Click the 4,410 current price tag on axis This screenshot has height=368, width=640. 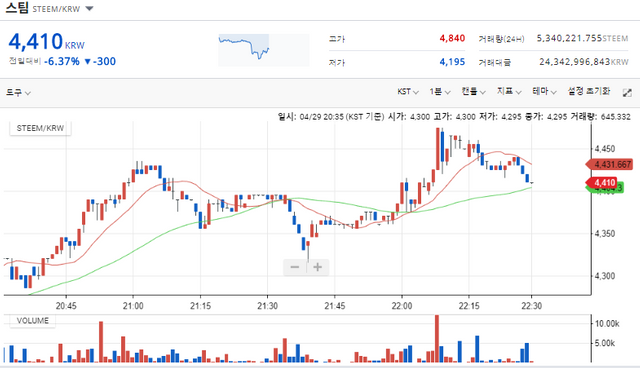602,183
